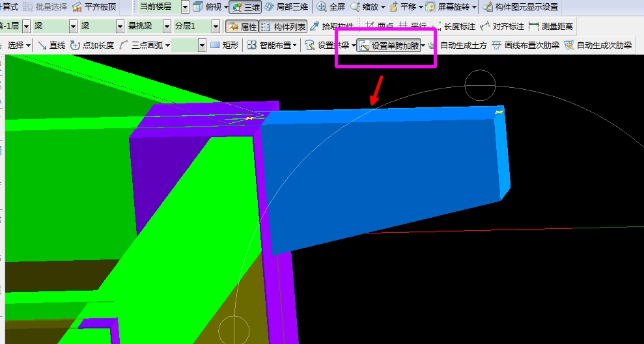
Task: Select the 平移 pan tool
Action: pyautogui.click(x=402, y=7)
